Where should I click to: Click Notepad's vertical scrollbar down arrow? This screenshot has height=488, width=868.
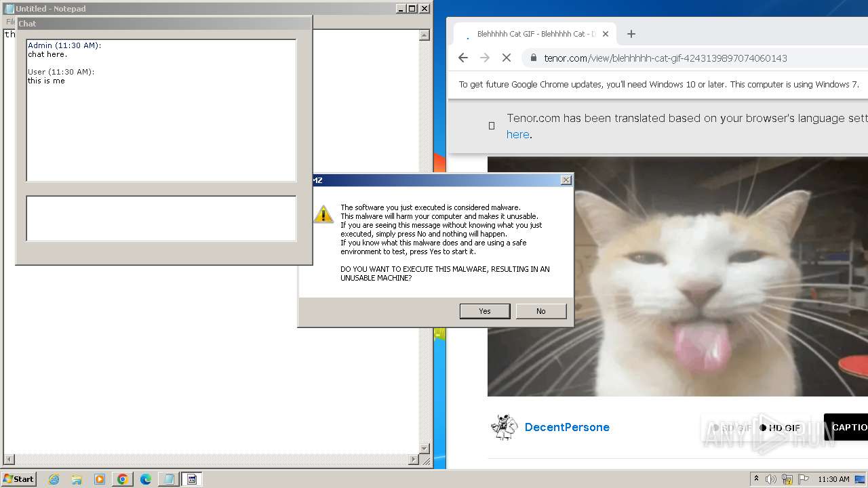[425, 449]
